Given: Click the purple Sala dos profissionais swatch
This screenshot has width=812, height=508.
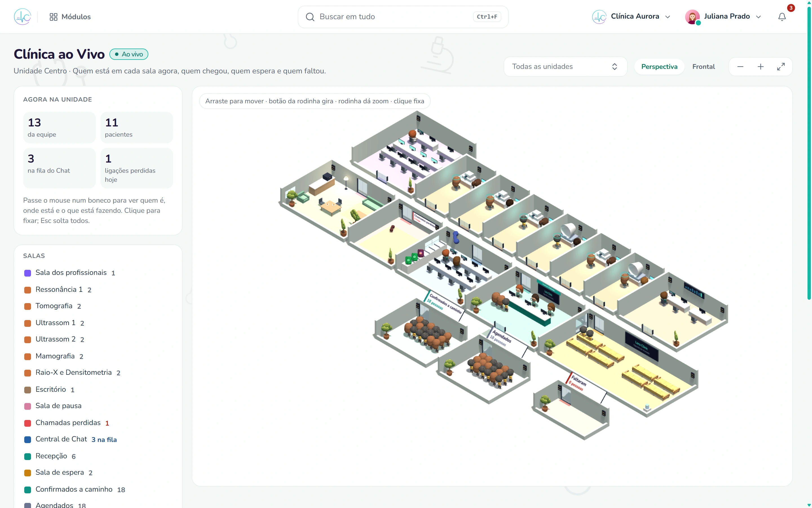Looking at the screenshot, I should [28, 273].
